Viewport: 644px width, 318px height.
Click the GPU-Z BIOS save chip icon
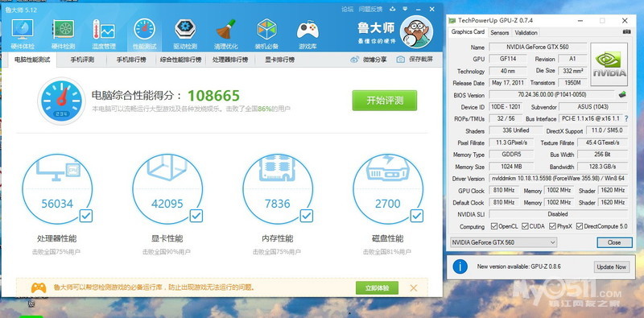622,94
